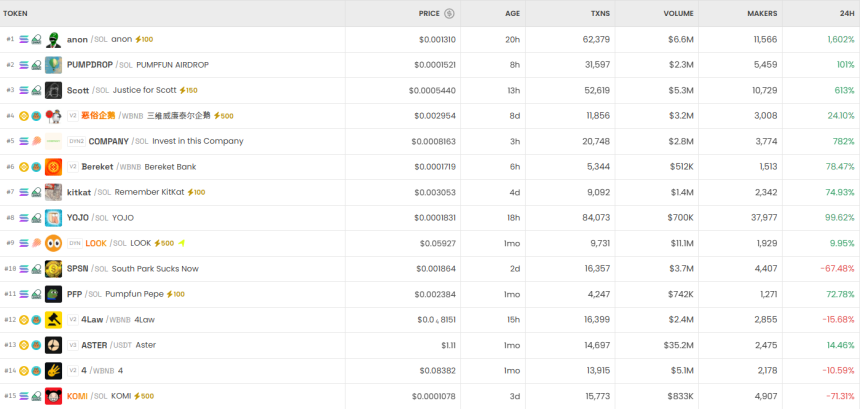Click the Pumpfun Pepe frog avatar
The width and height of the screenshot is (860, 409).
click(x=53, y=294)
